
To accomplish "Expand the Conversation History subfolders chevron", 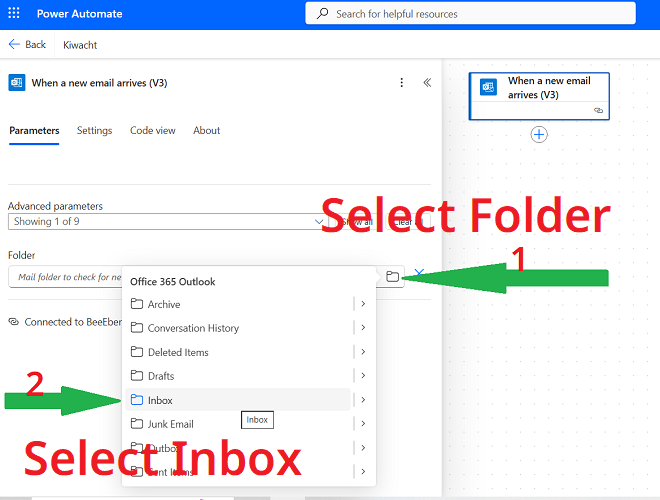I will point(363,328).
